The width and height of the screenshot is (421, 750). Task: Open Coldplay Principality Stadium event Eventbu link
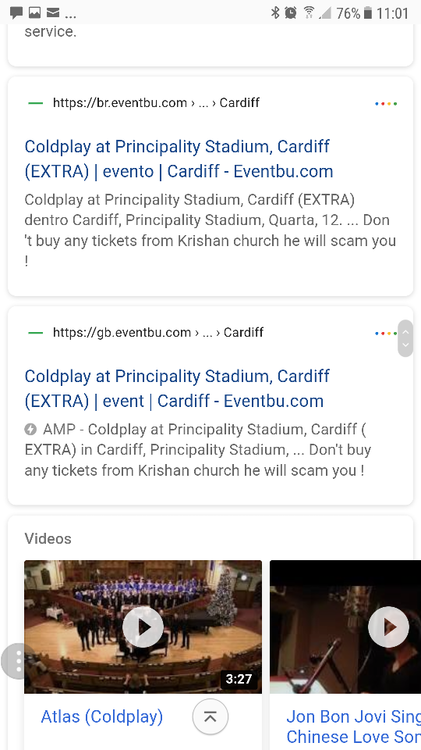point(177,388)
